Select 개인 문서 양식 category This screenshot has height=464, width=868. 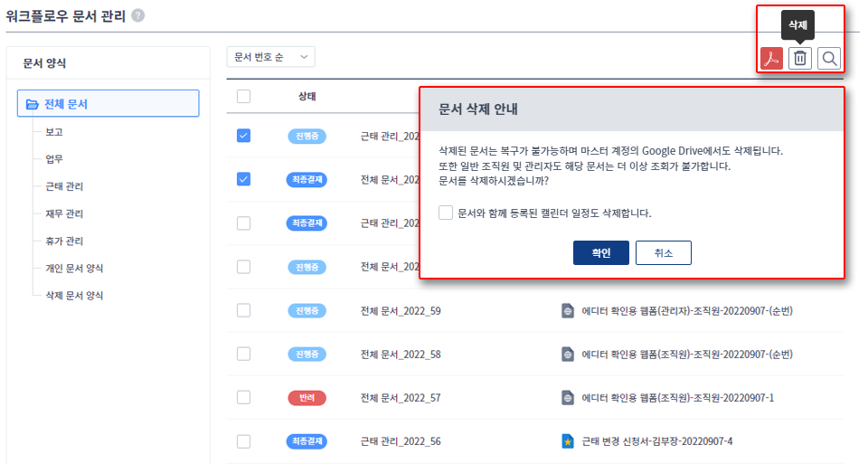coord(74,268)
